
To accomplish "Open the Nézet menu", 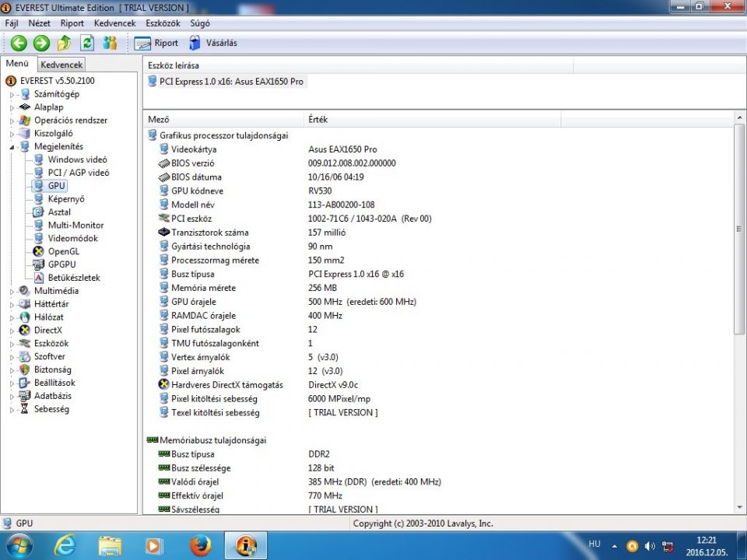I will pos(39,23).
